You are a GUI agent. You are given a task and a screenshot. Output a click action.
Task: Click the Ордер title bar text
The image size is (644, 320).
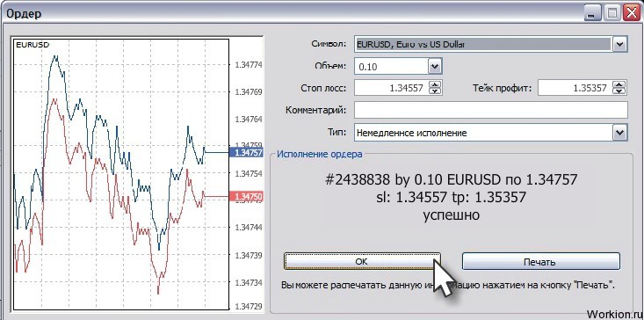pyautogui.click(x=24, y=13)
